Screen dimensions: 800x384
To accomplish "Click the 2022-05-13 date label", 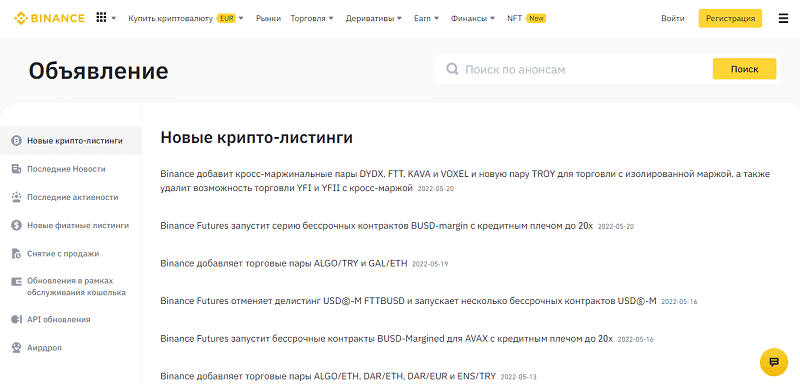I will click(518, 377).
